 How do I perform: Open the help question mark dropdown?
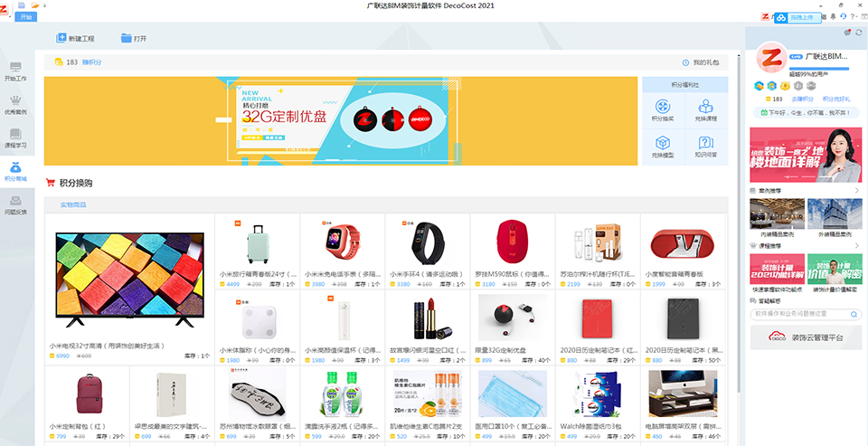click(853, 16)
